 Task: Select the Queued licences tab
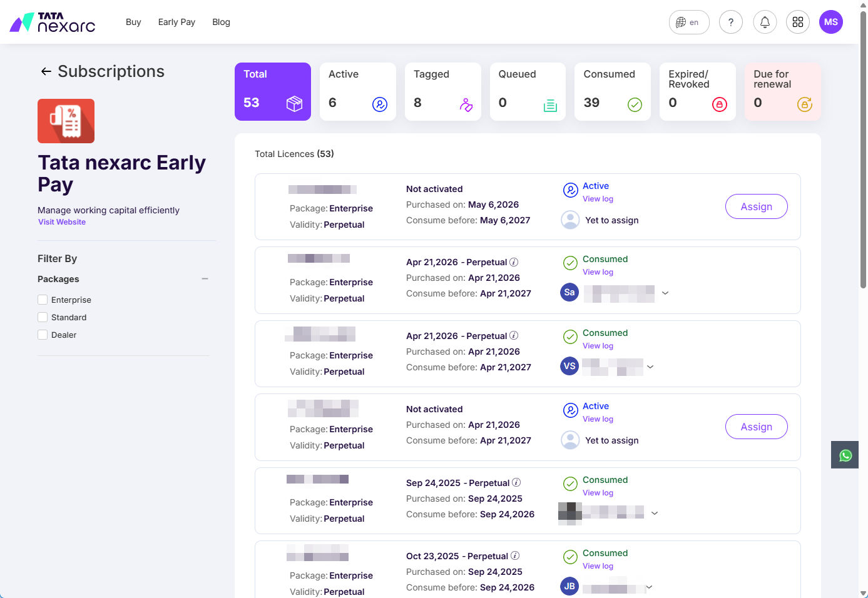[x=528, y=91]
